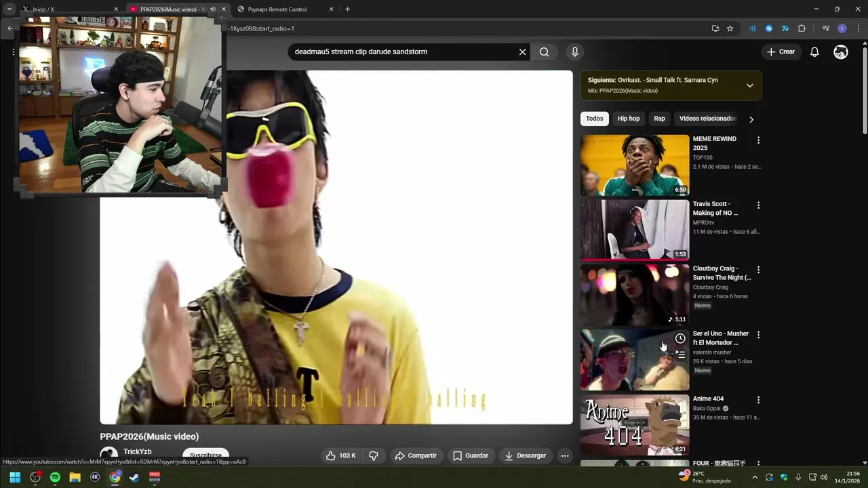This screenshot has width=868, height=488.
Task: Open options menu for Anime 404 video
Action: click(758, 400)
